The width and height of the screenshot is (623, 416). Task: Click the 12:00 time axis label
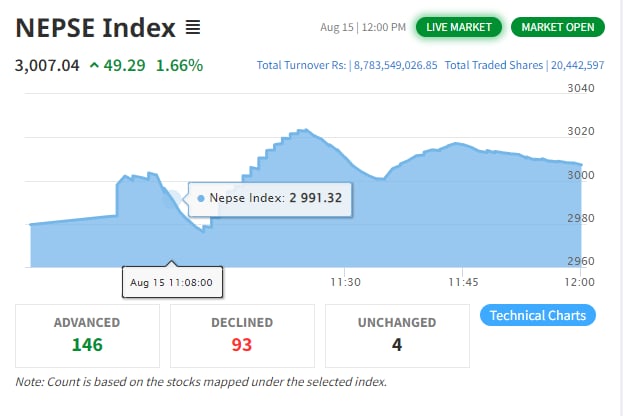[x=579, y=282]
